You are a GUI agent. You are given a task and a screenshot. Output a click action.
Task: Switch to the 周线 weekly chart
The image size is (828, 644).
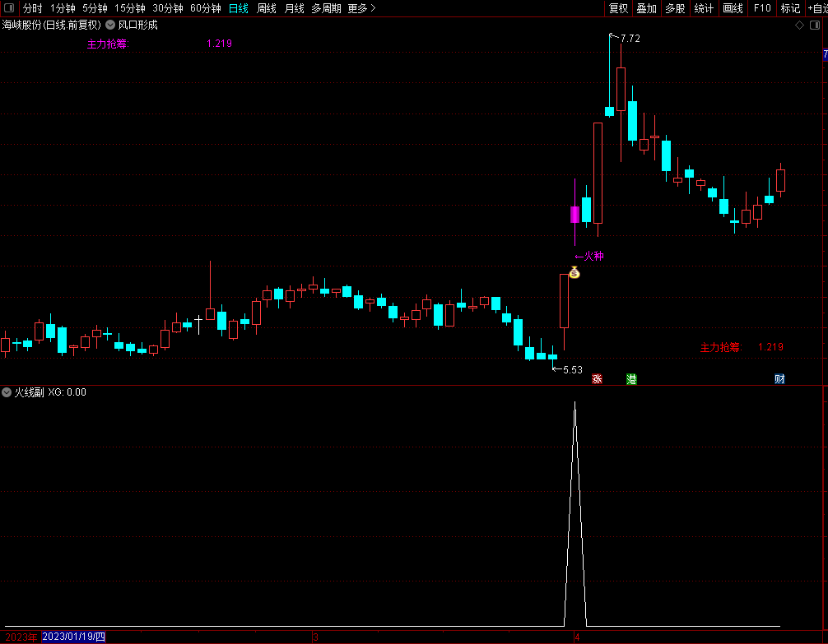click(x=266, y=8)
